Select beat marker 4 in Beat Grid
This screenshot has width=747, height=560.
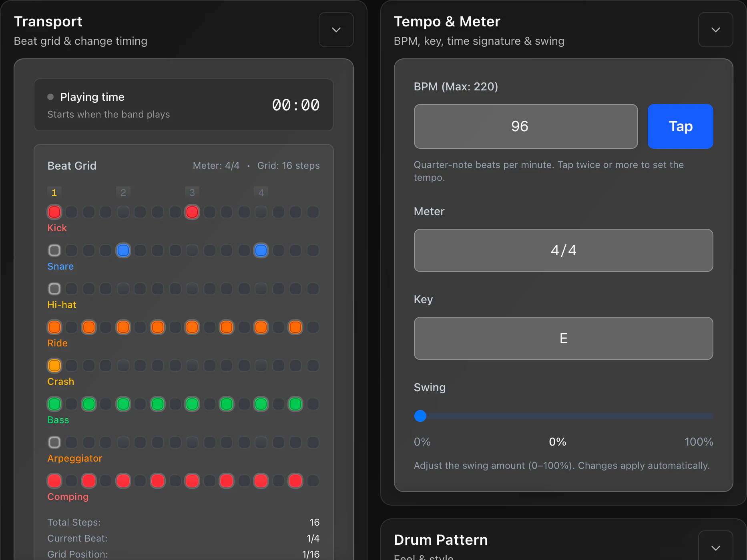click(x=261, y=193)
